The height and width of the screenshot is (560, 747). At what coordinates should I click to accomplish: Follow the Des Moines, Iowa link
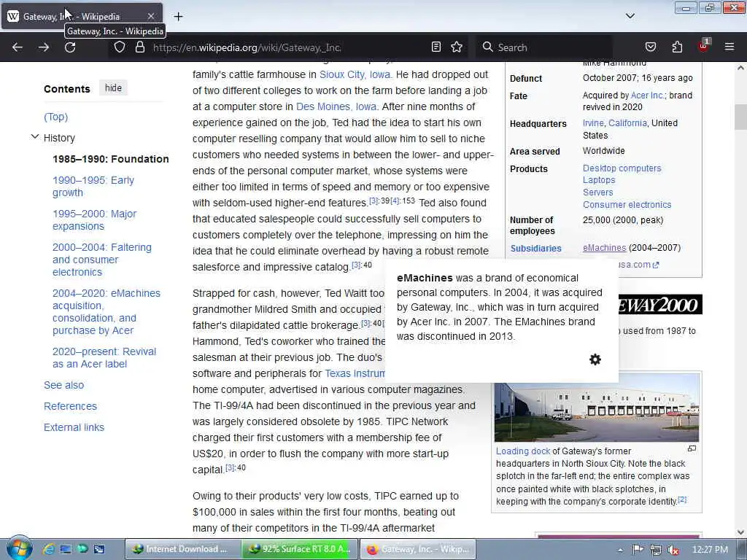pos(336,106)
